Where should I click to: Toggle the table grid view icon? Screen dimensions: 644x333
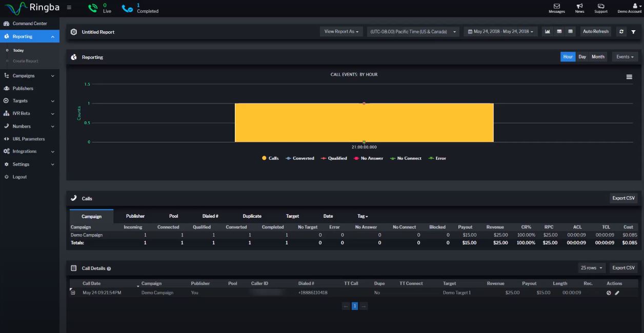click(x=570, y=32)
